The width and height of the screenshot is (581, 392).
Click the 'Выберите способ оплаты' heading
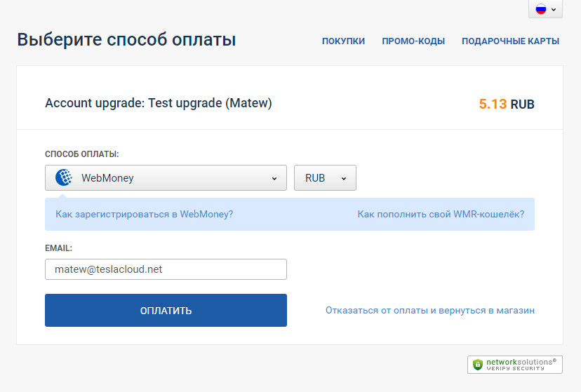point(126,40)
